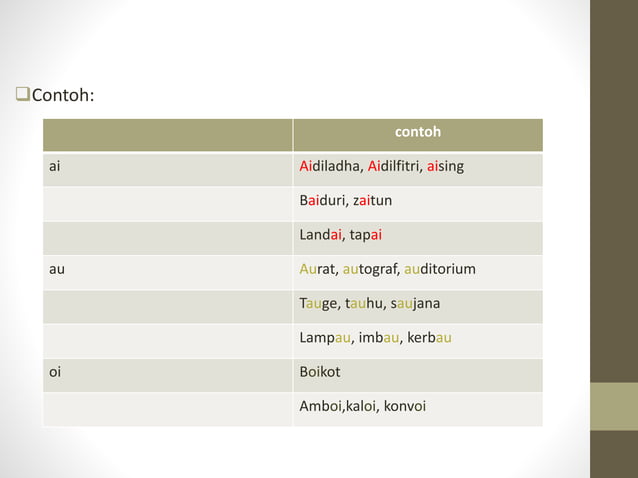Select the 'contoh' table header cell

click(417, 132)
